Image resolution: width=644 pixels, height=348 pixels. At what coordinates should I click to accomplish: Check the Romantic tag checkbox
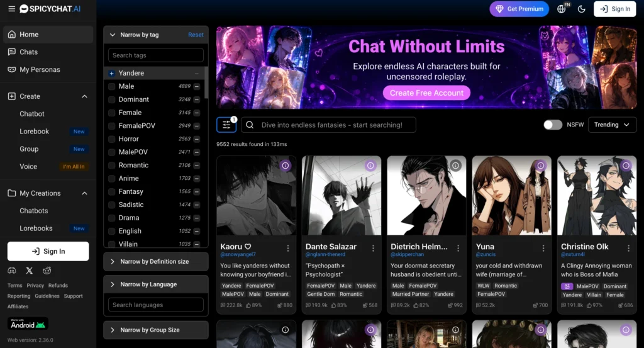[111, 165]
